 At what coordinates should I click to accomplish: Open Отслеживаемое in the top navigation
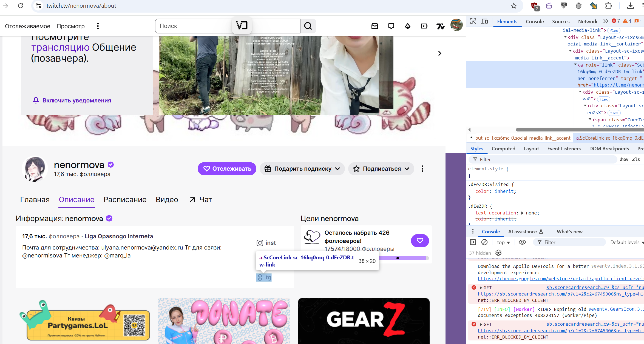point(28,26)
